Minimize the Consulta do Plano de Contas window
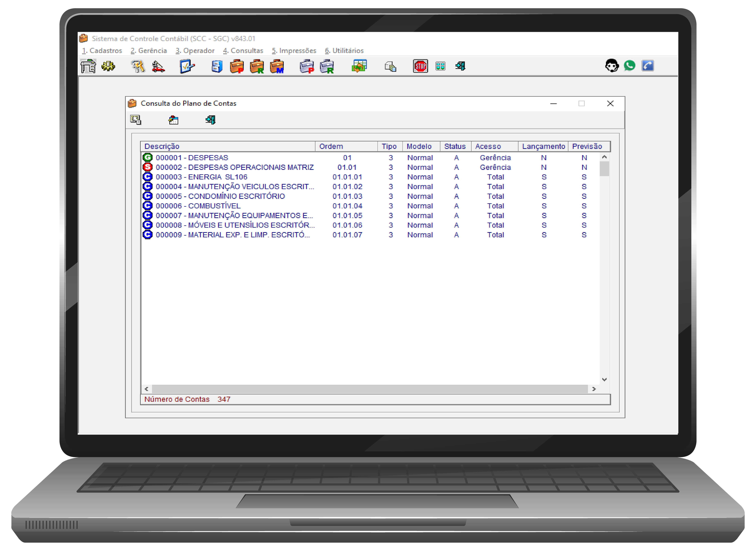This screenshot has height=551, width=756. (x=553, y=104)
